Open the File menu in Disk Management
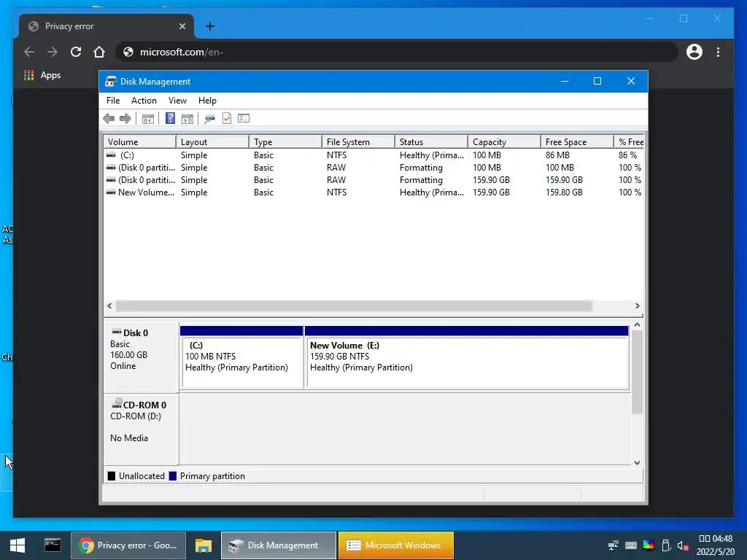This screenshot has height=560, width=747. point(113,101)
